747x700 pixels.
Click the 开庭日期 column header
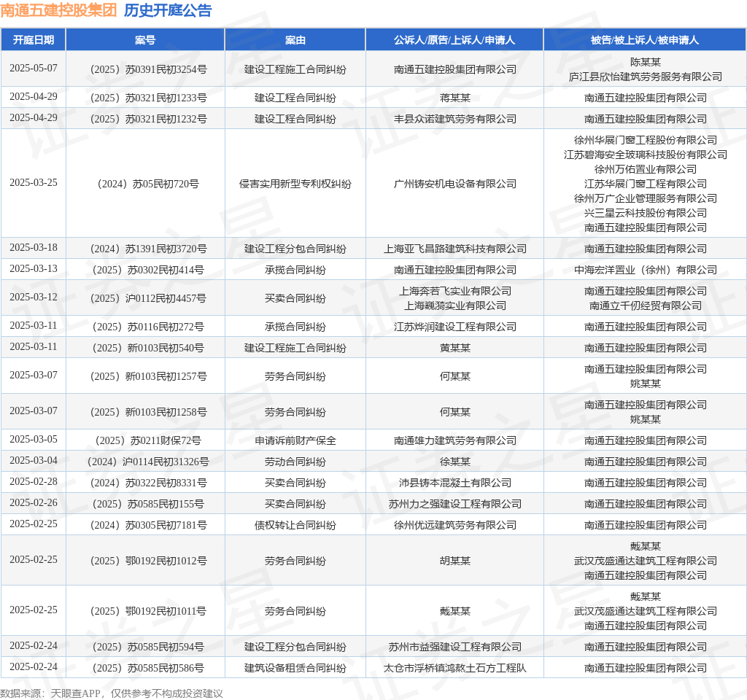click(34, 40)
